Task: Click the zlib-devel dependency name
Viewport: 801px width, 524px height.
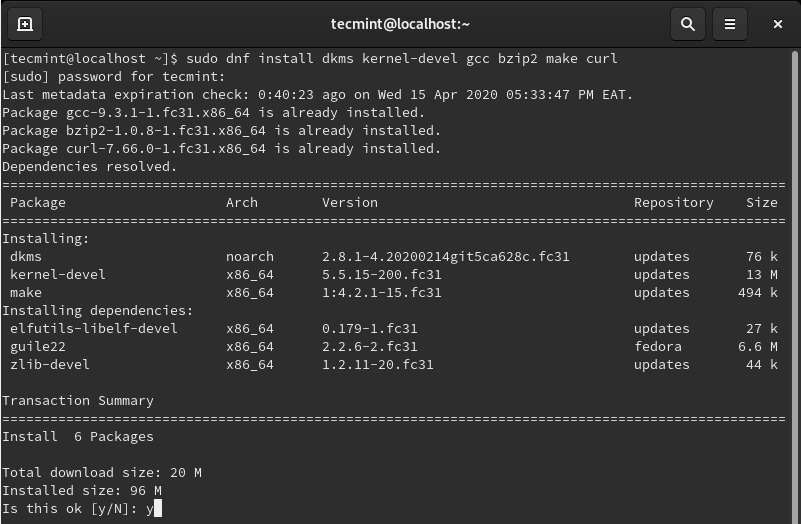Action: pyautogui.click(x=50, y=365)
